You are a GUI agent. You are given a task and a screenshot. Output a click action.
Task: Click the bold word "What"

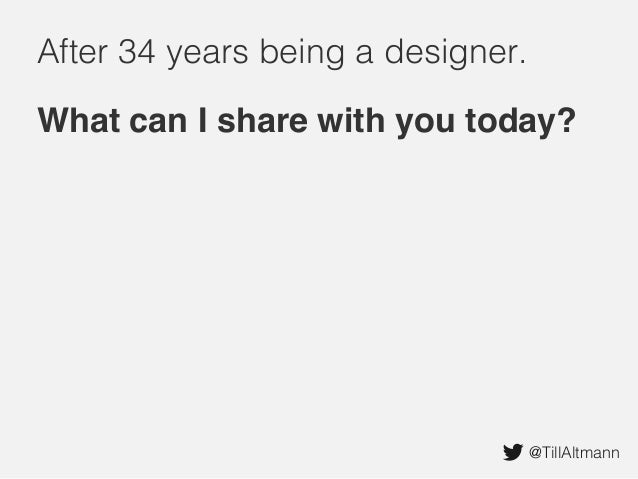coord(79,120)
